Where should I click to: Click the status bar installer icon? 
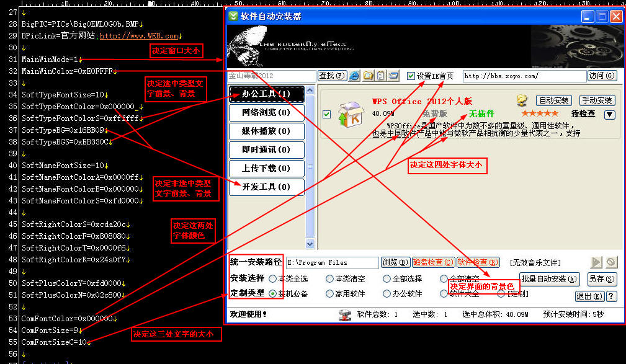345,314
